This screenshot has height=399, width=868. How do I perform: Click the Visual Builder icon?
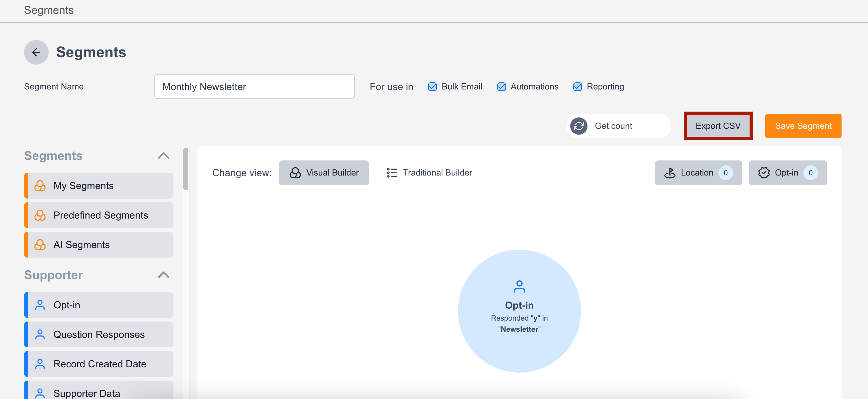[296, 172]
